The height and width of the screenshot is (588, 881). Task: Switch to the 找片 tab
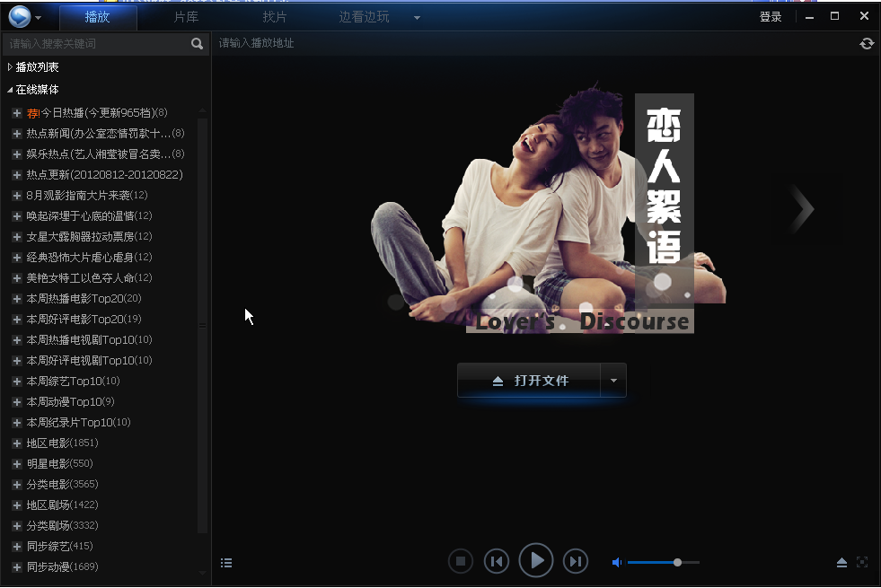tap(275, 17)
